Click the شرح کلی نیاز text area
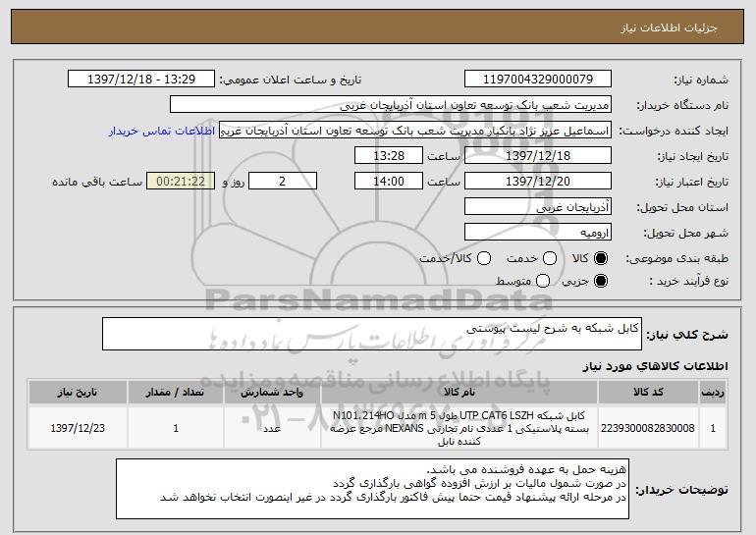 point(372,334)
